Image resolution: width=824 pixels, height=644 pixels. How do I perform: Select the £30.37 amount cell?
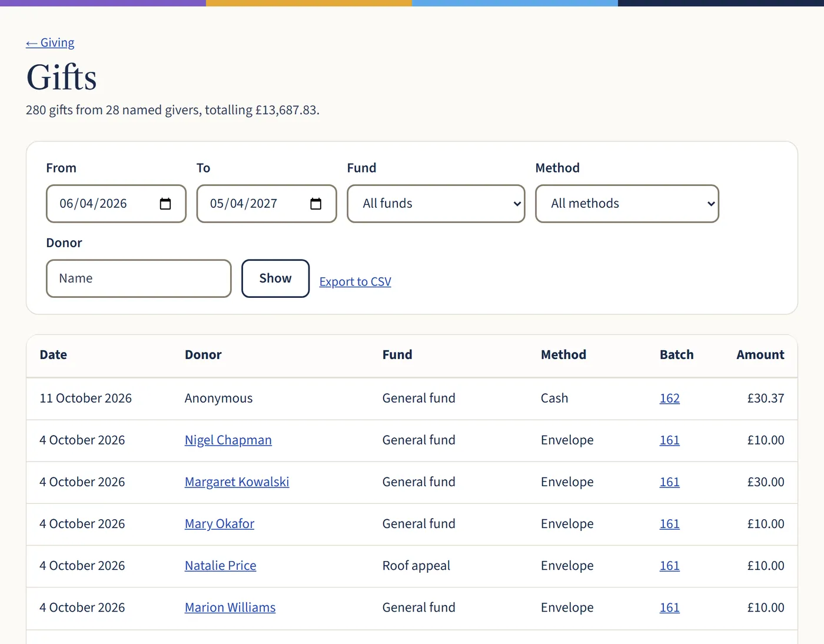pos(766,399)
